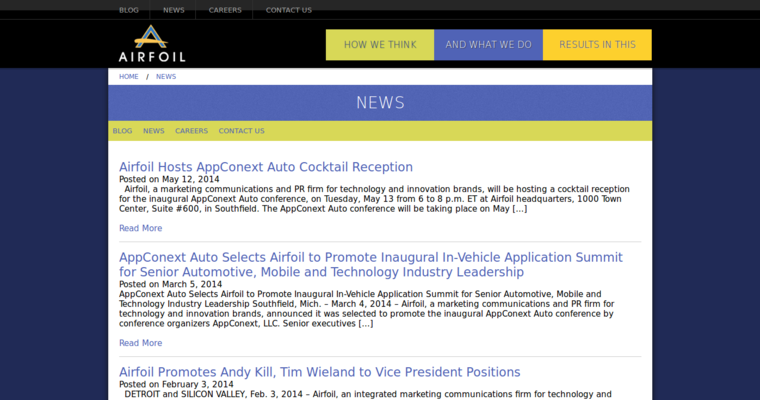This screenshot has height=400, width=760.
Task: Go to Home breadcrumb link
Action: (129, 77)
